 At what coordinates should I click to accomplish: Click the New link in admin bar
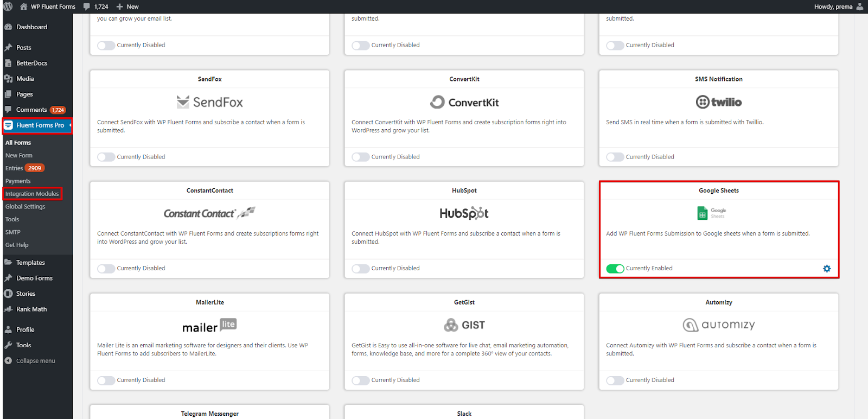[x=133, y=7]
